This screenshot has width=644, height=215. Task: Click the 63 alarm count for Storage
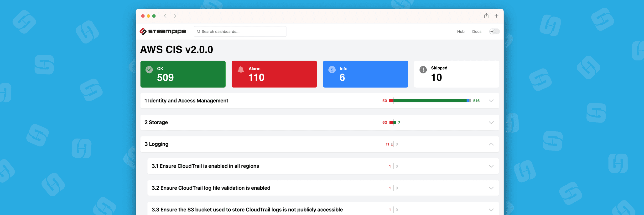click(384, 122)
